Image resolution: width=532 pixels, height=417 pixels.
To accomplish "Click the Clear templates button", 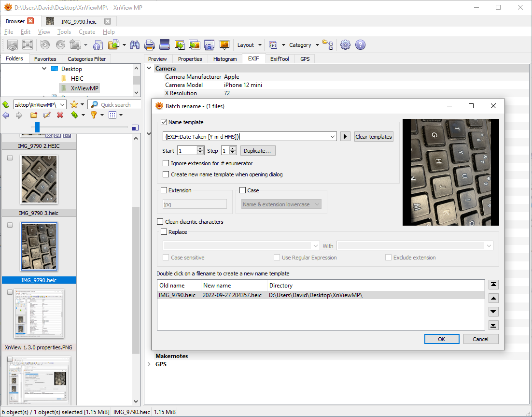I will point(373,137).
